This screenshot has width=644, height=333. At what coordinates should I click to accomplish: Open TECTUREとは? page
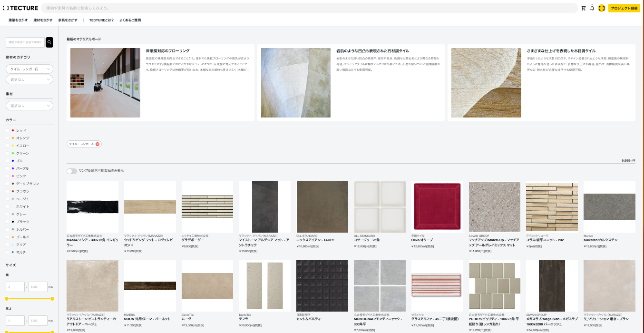pyautogui.click(x=101, y=20)
